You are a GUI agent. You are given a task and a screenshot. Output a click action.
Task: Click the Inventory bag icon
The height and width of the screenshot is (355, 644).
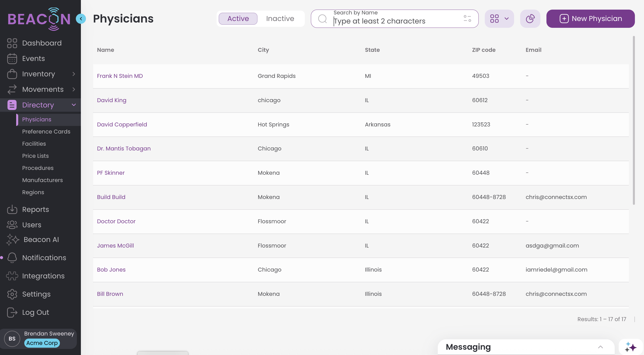click(12, 74)
